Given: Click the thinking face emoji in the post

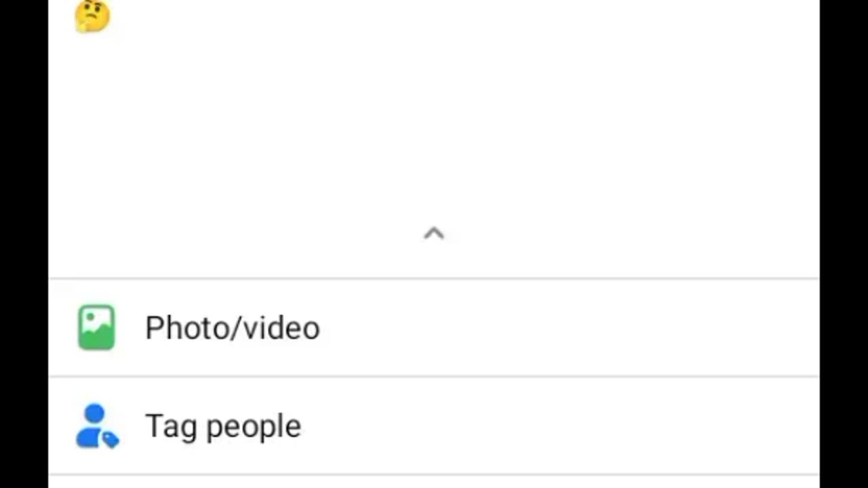Looking at the screenshot, I should (92, 16).
